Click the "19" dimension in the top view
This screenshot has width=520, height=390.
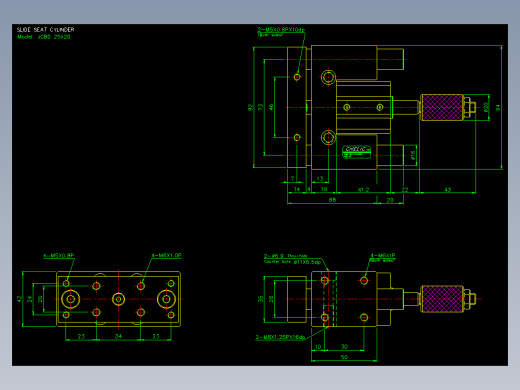324,189
